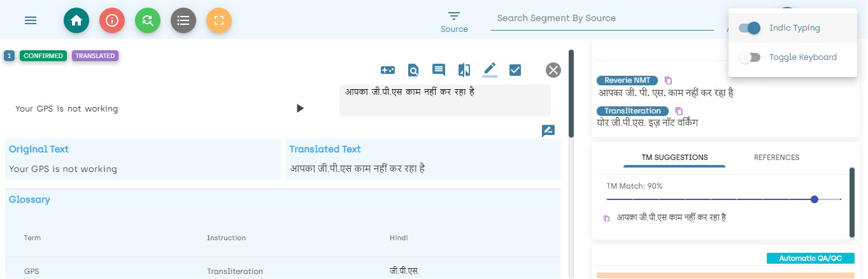Open the document search icon
868x279 pixels.
[x=413, y=70]
